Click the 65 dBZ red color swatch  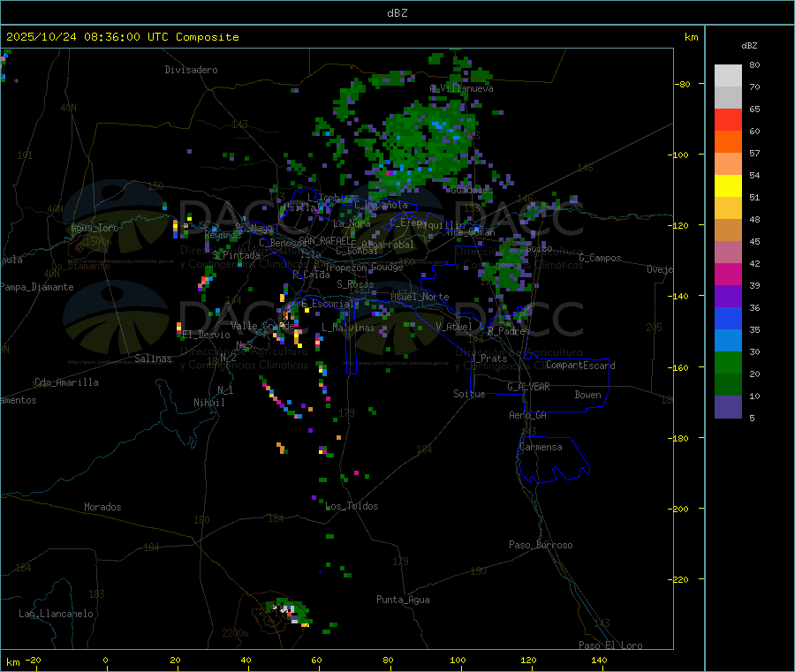coord(728,119)
